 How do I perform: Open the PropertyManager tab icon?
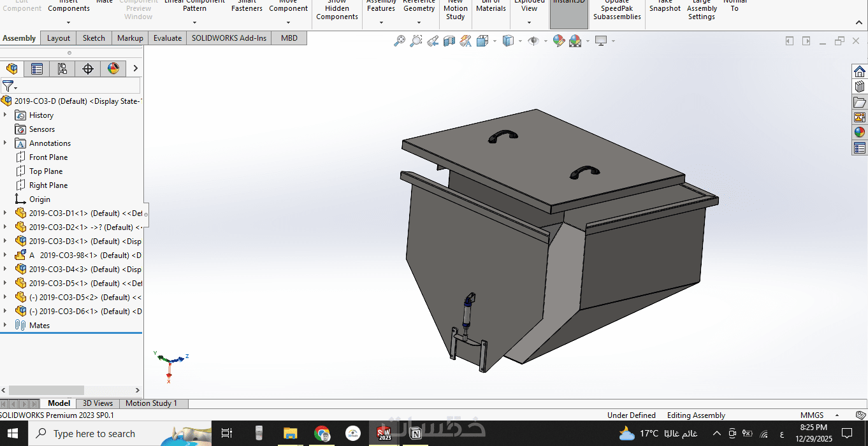click(x=37, y=69)
